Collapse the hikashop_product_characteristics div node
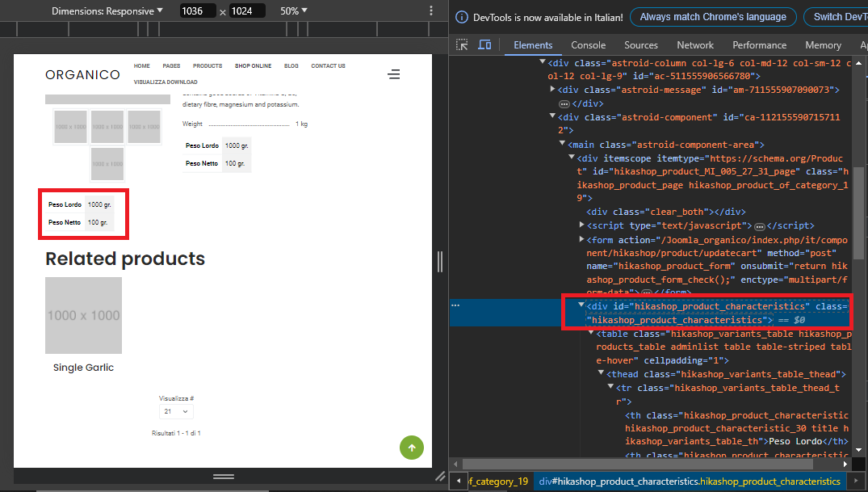This screenshot has height=492, width=868. tap(581, 305)
